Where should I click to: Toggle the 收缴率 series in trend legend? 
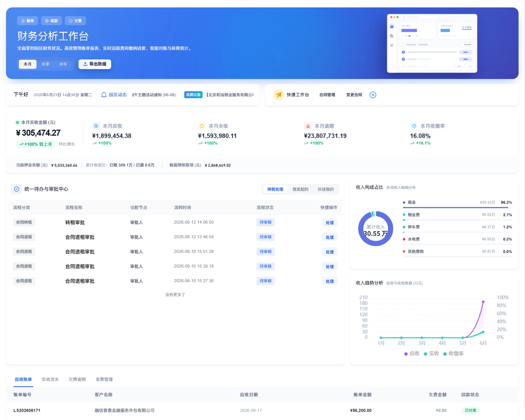(x=453, y=354)
